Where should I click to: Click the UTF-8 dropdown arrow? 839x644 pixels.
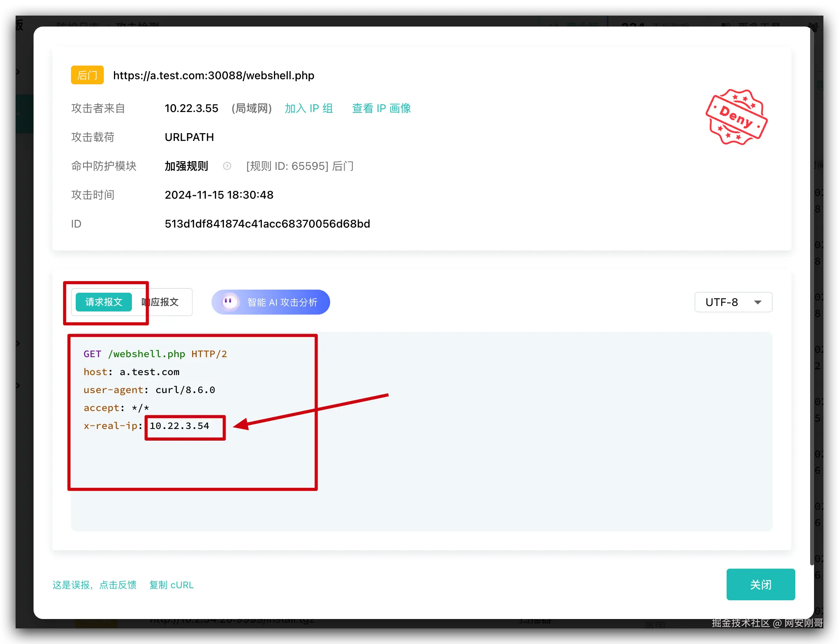(x=758, y=302)
